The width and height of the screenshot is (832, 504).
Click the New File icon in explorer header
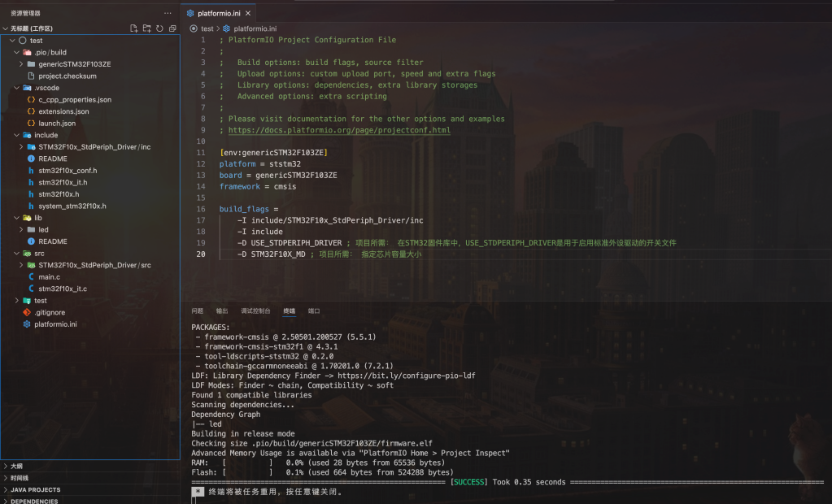click(x=133, y=28)
